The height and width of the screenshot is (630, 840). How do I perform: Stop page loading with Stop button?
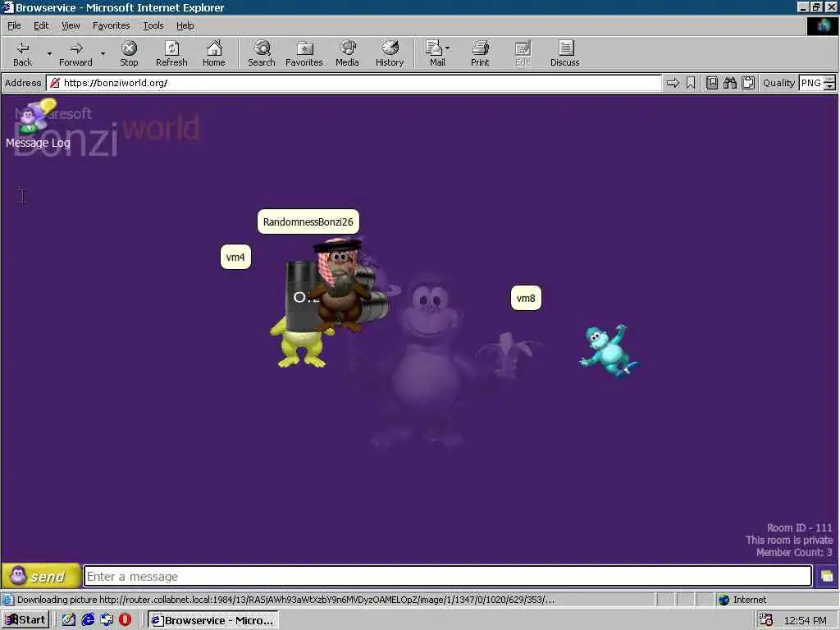click(x=129, y=53)
